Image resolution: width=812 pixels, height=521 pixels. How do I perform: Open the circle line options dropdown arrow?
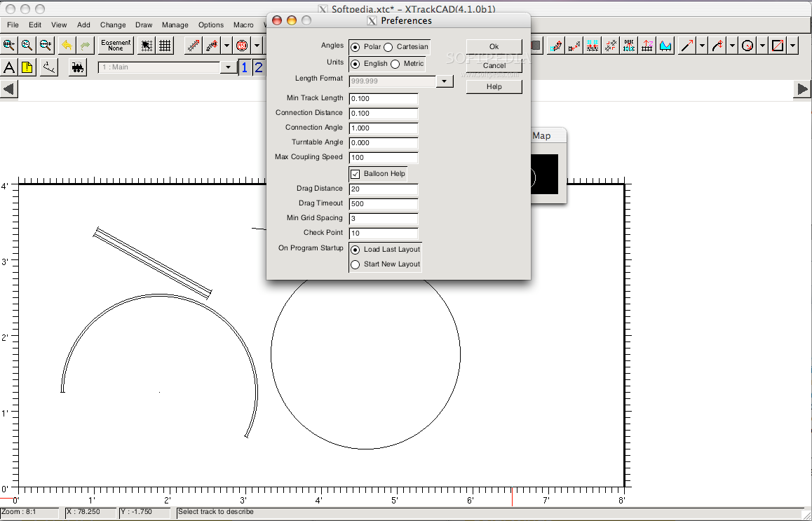[762, 46]
